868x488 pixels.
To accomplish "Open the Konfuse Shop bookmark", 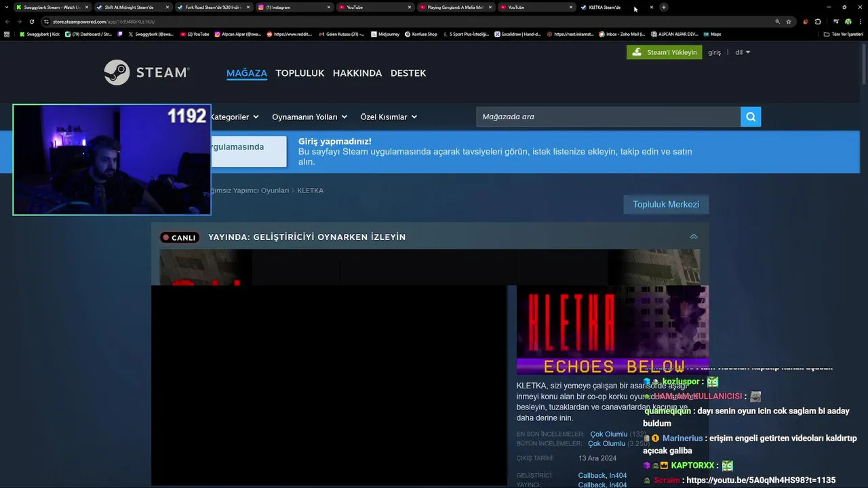I will 421,34.
